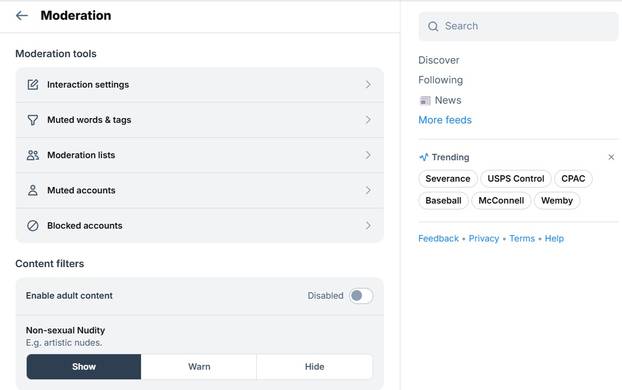Open Moderation lists via its chevron
The height and width of the screenshot is (390, 622).
(x=368, y=155)
